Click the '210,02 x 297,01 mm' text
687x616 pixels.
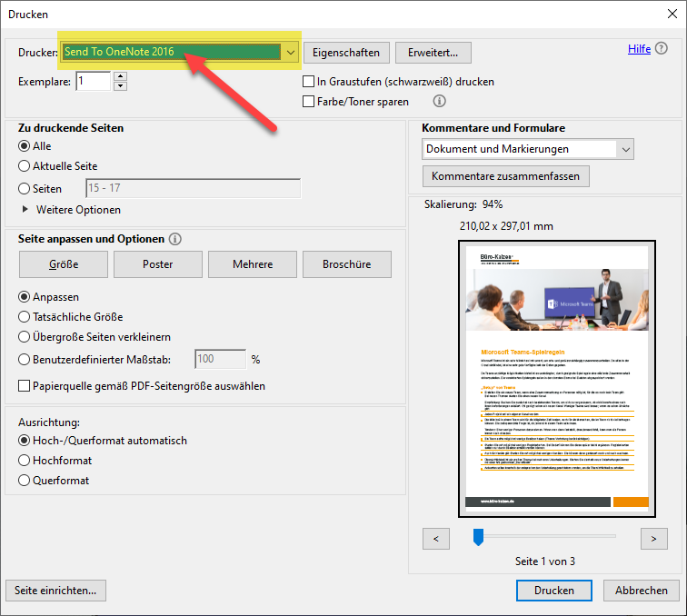pyautogui.click(x=506, y=226)
